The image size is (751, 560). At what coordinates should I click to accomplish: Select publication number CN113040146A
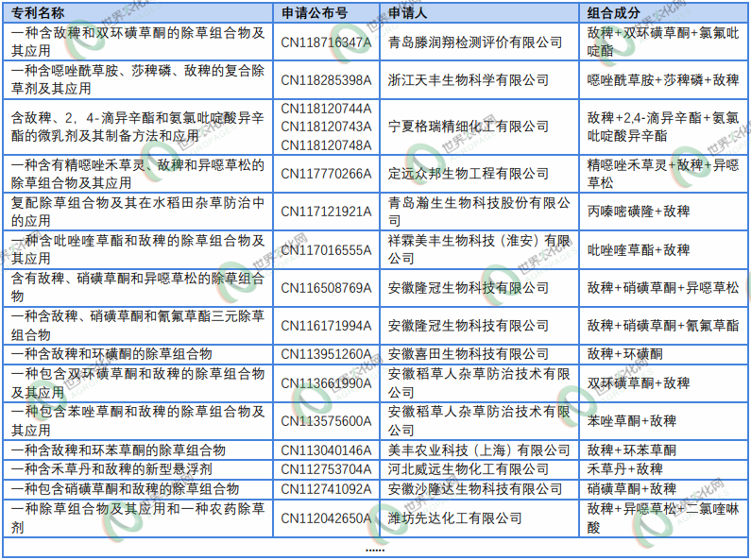326,450
